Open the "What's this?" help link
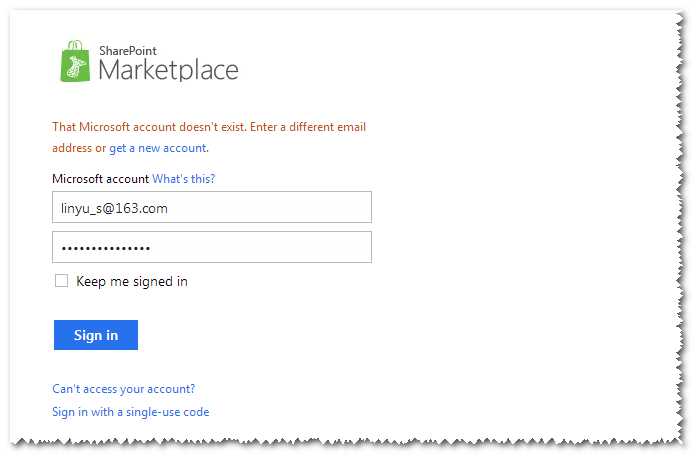The image size is (700, 461). [x=183, y=179]
